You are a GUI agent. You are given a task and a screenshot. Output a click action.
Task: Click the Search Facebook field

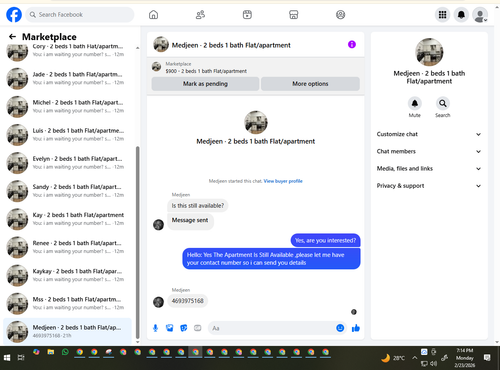[80, 15]
